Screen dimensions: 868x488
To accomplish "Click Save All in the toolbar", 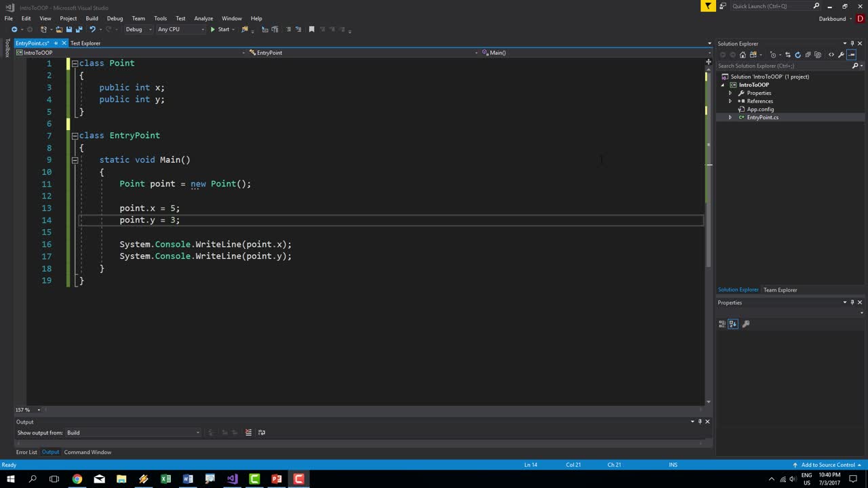I will pyautogui.click(x=79, y=29).
